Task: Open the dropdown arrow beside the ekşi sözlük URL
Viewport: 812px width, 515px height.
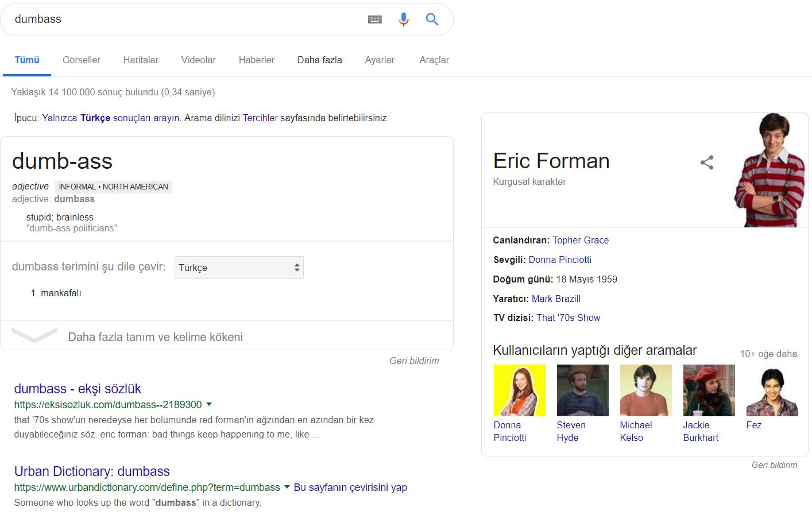Action: click(x=210, y=404)
